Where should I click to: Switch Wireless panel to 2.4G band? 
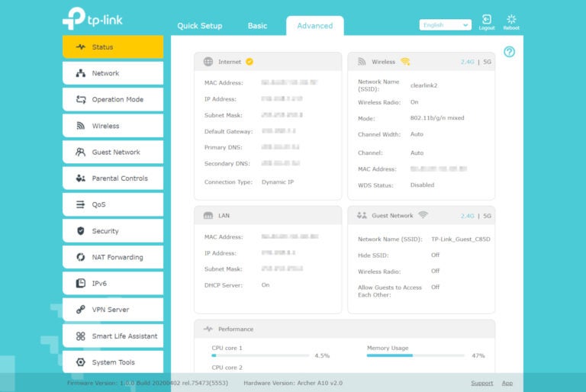[x=467, y=62]
